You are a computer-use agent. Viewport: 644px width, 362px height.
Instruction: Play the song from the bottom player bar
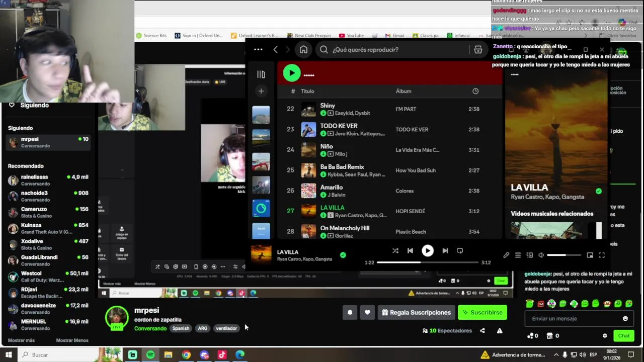[428, 250]
